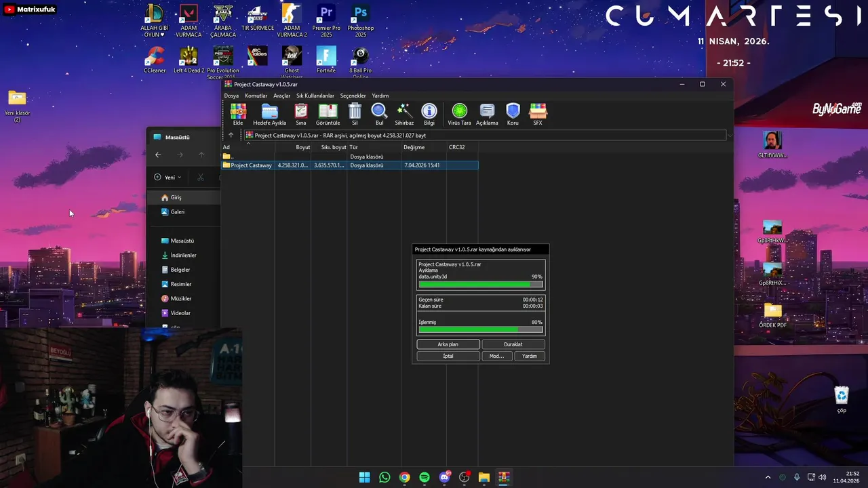Click the Bilgi (Info) toolbar icon
The width and height of the screenshot is (868, 488).
(429, 114)
